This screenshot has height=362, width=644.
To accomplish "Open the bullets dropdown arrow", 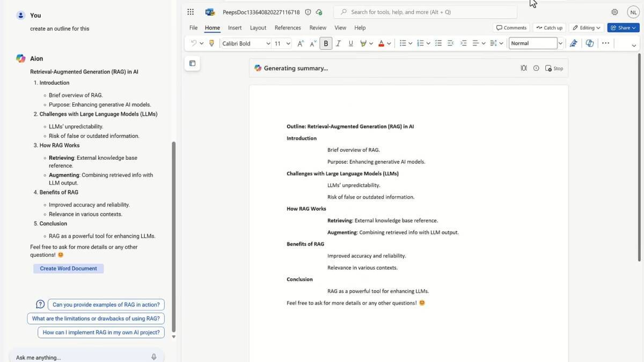I will [x=411, y=43].
